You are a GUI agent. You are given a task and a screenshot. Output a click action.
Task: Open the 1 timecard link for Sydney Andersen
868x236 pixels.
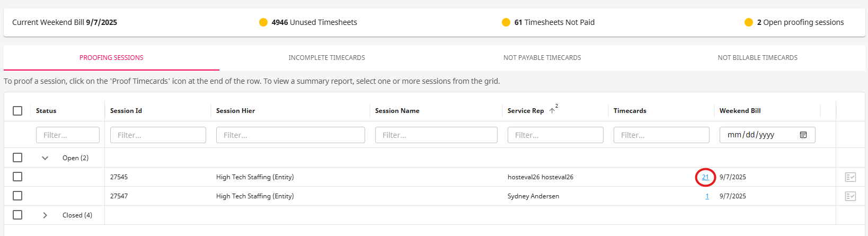(707, 196)
